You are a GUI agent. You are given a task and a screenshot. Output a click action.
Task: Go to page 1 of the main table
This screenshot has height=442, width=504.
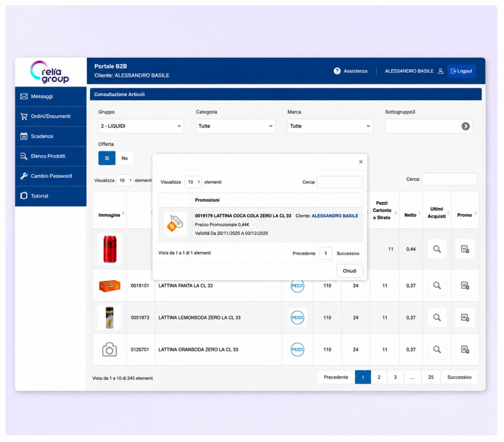point(363,377)
